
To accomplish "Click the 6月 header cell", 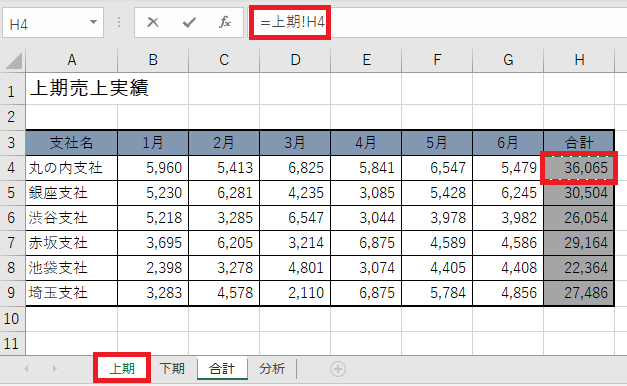I will tap(508, 142).
